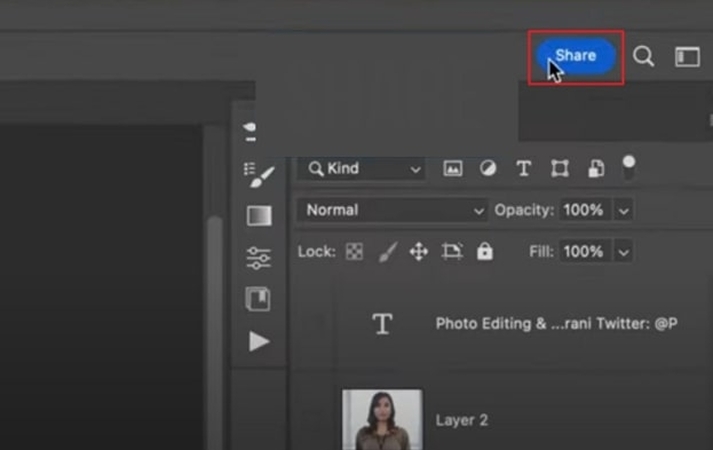
Task: Click the Fill label
Action: coord(541,251)
